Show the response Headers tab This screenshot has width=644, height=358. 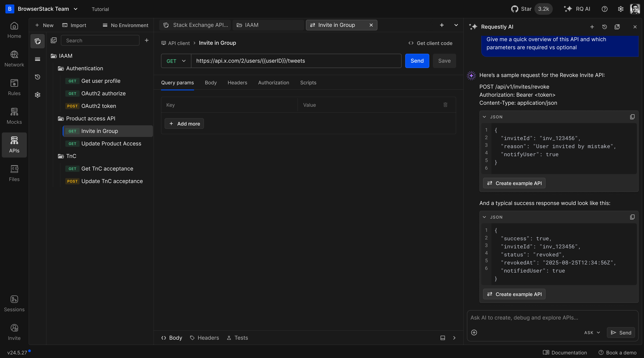pos(205,338)
